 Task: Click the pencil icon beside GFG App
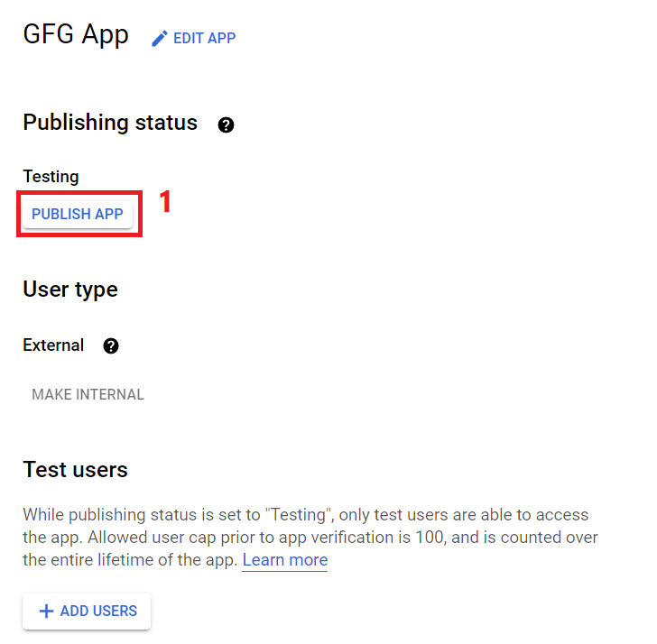(159, 39)
